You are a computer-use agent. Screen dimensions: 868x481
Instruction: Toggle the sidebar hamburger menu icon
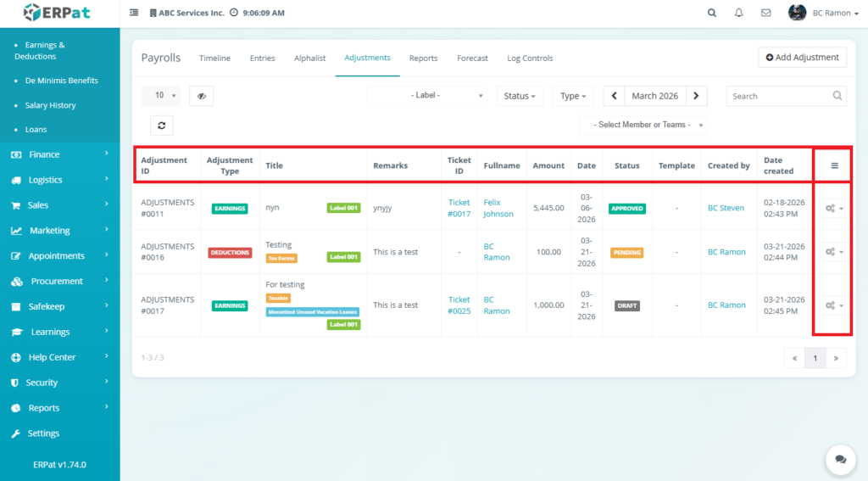134,13
